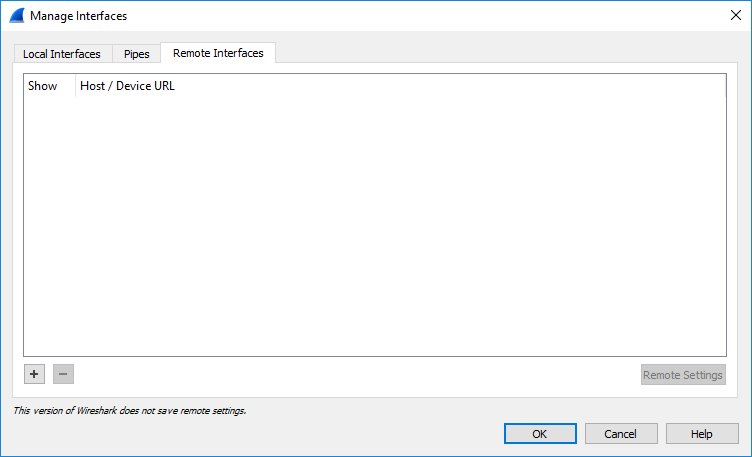Viewport: 752px width, 457px height.
Task: Click the add remote interface plus button
Action: coord(34,374)
